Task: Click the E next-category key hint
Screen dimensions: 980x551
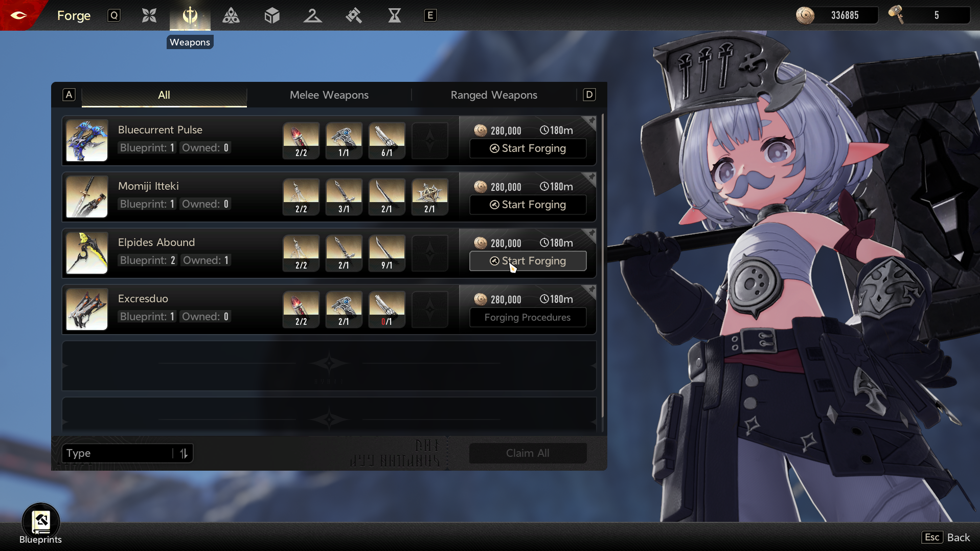Action: tap(430, 15)
